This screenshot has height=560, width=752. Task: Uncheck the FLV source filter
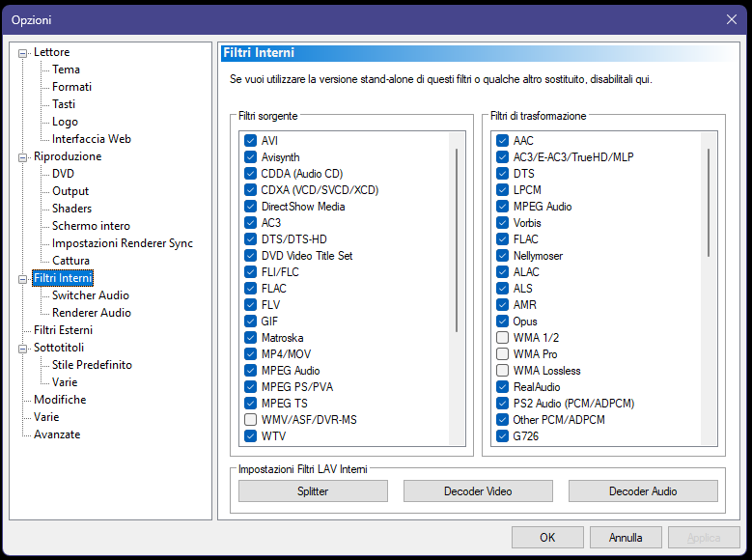tap(250, 305)
